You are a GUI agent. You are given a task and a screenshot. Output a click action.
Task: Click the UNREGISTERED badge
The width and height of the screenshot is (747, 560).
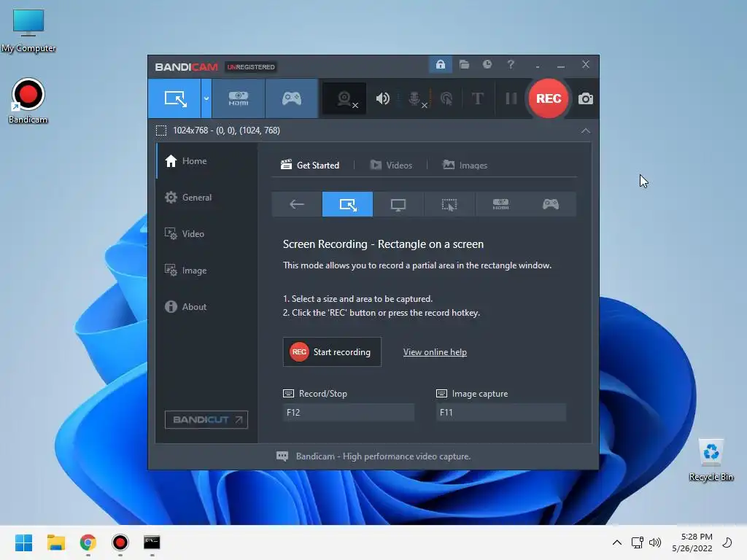pyautogui.click(x=251, y=66)
